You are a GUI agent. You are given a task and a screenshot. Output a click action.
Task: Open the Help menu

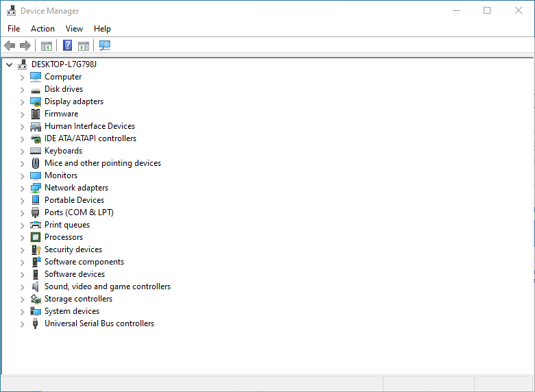pyautogui.click(x=102, y=29)
